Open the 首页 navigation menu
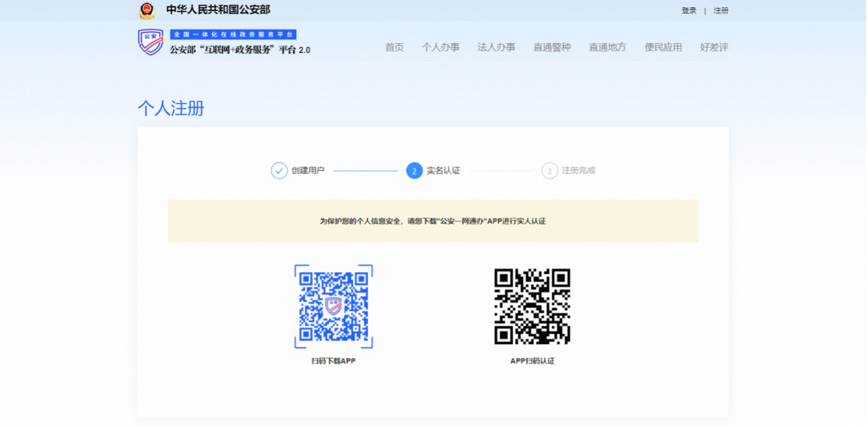Image resolution: width=868 pixels, height=428 pixels. 393,47
